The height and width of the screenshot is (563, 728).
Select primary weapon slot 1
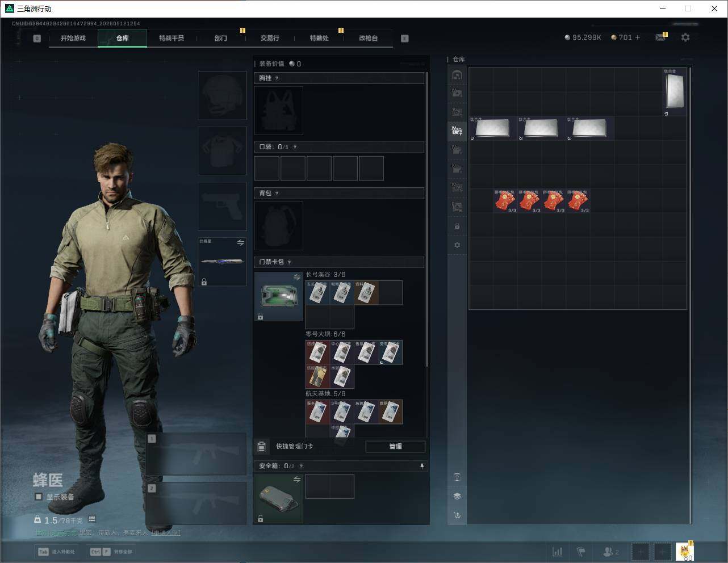click(196, 454)
